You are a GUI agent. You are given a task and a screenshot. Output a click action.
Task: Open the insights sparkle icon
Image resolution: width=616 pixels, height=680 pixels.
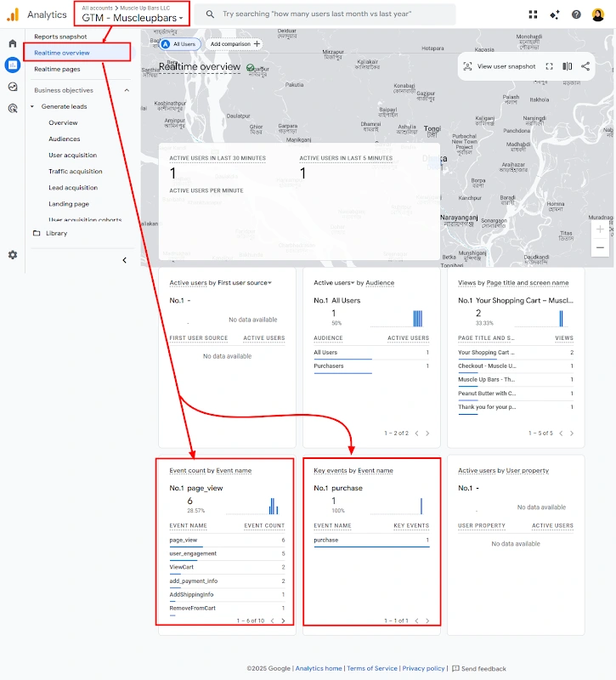555,14
